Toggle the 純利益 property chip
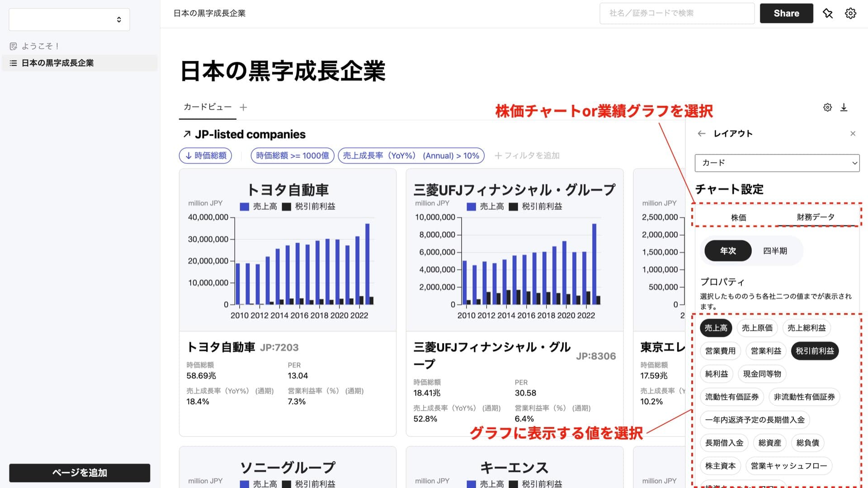Screen dimensions: 868x488 pos(717,374)
